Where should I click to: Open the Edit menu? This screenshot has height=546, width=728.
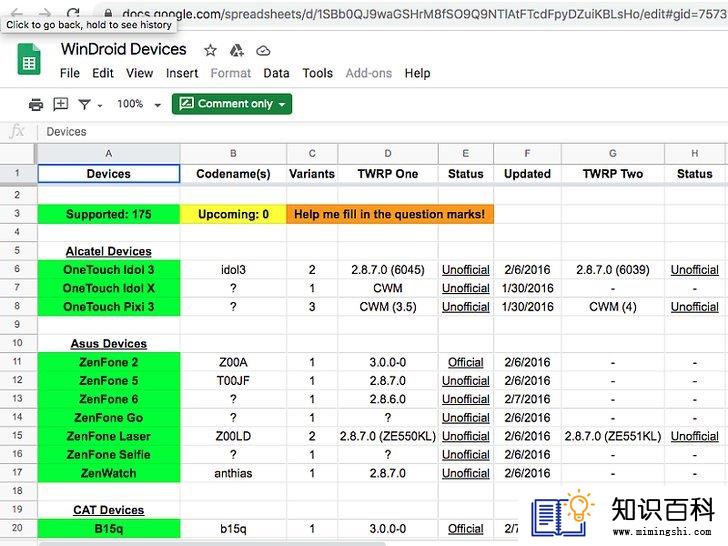point(103,73)
